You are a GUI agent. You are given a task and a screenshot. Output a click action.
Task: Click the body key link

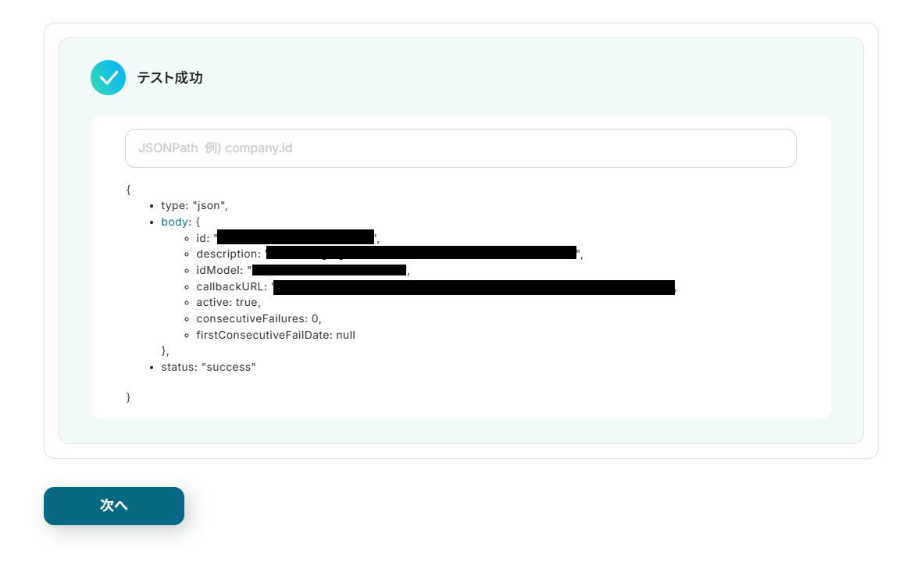(174, 222)
